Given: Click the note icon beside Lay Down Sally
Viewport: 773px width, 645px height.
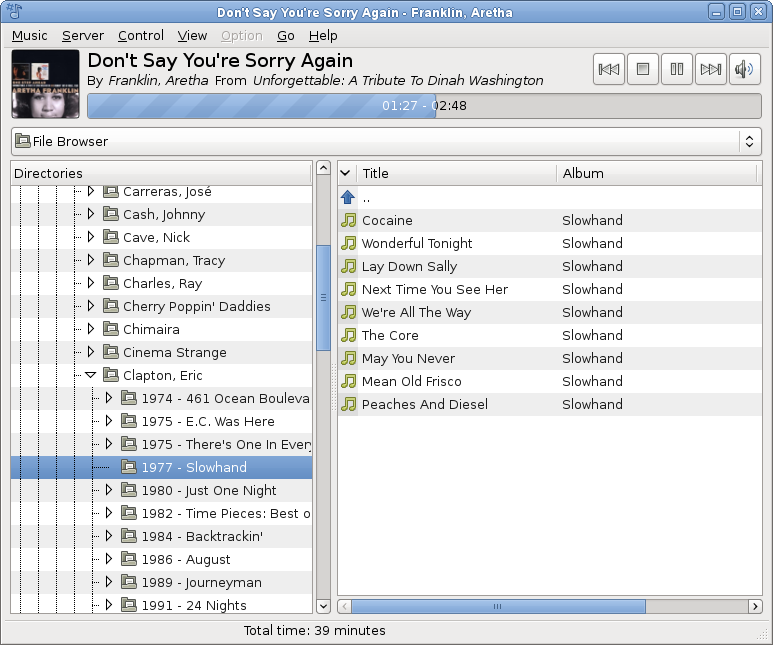Looking at the screenshot, I should coord(348,266).
